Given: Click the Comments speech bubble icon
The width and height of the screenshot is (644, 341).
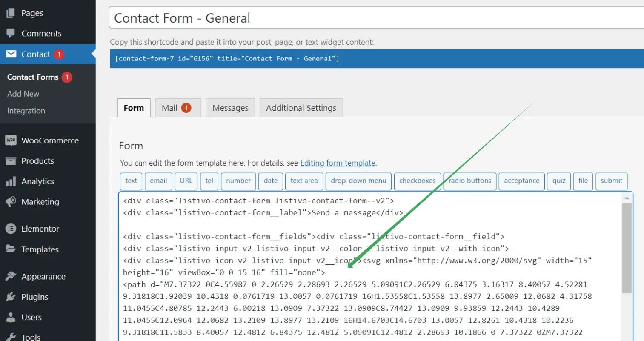Looking at the screenshot, I should (11, 34).
